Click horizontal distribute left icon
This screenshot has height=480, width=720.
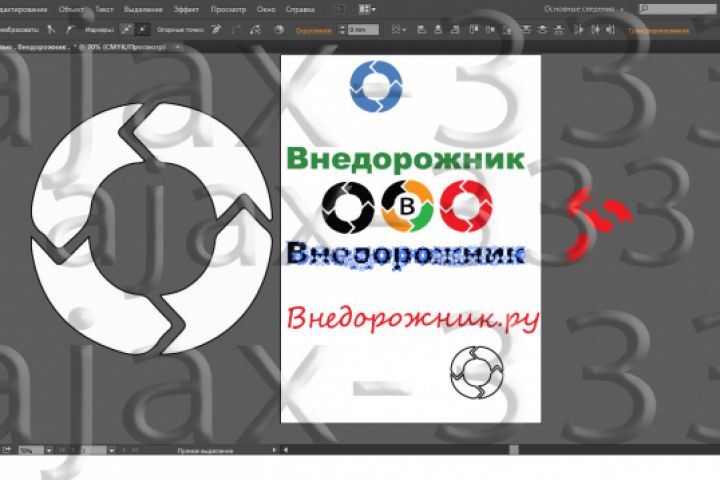pos(579,30)
